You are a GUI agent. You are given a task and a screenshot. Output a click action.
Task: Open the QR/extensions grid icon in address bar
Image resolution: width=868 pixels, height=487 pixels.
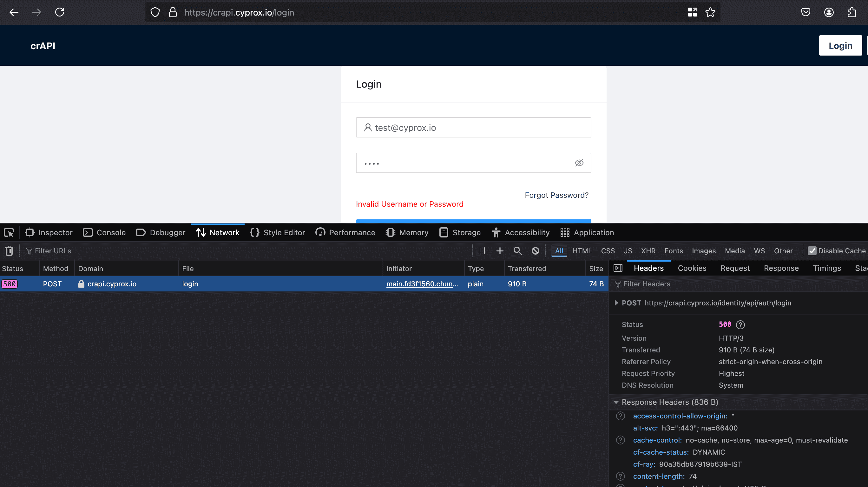[x=693, y=12]
